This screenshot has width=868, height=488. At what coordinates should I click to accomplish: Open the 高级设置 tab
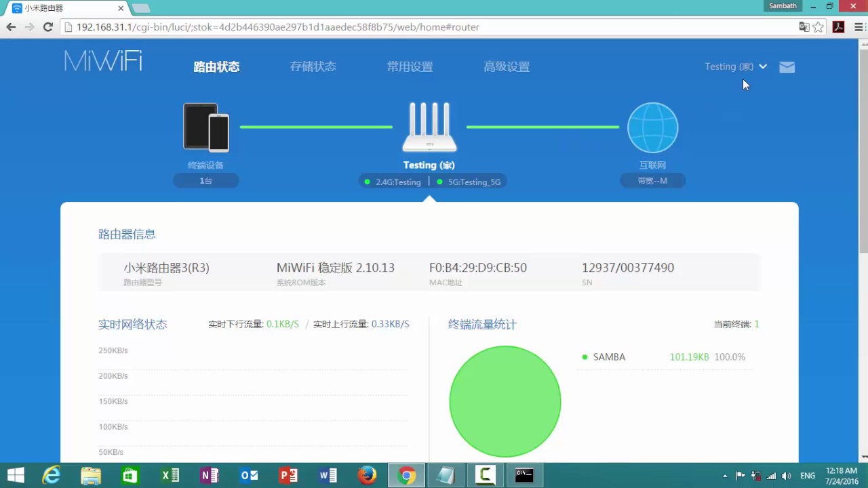507,66
